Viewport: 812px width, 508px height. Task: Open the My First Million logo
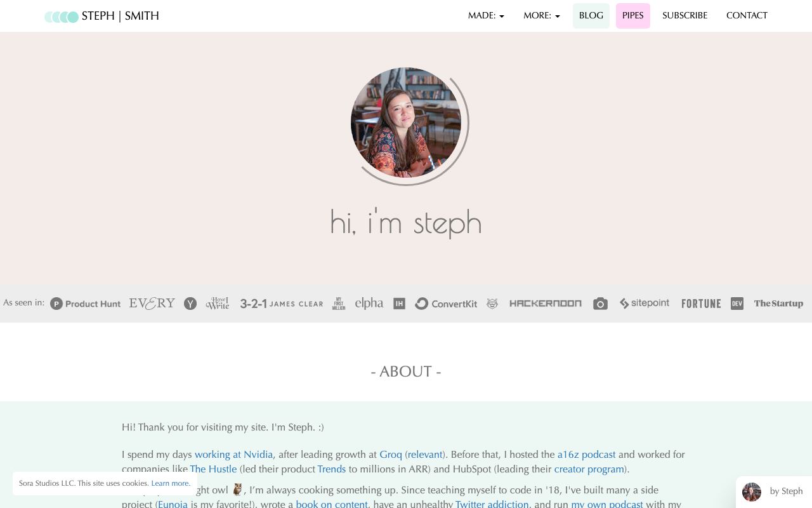pyautogui.click(x=339, y=304)
